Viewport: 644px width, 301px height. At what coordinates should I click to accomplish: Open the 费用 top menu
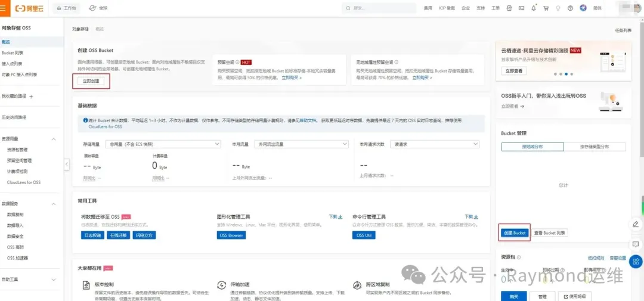428,8
